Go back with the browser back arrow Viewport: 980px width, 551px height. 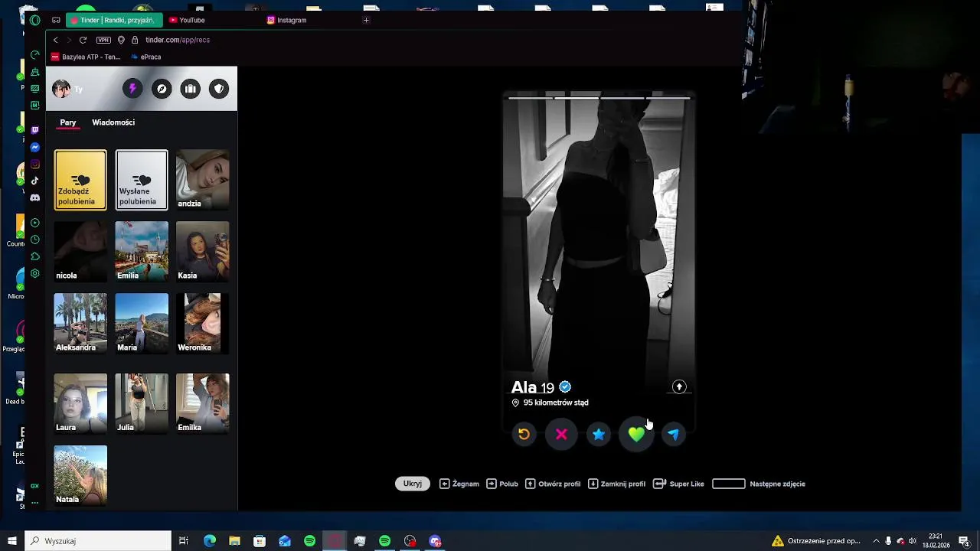(x=55, y=40)
